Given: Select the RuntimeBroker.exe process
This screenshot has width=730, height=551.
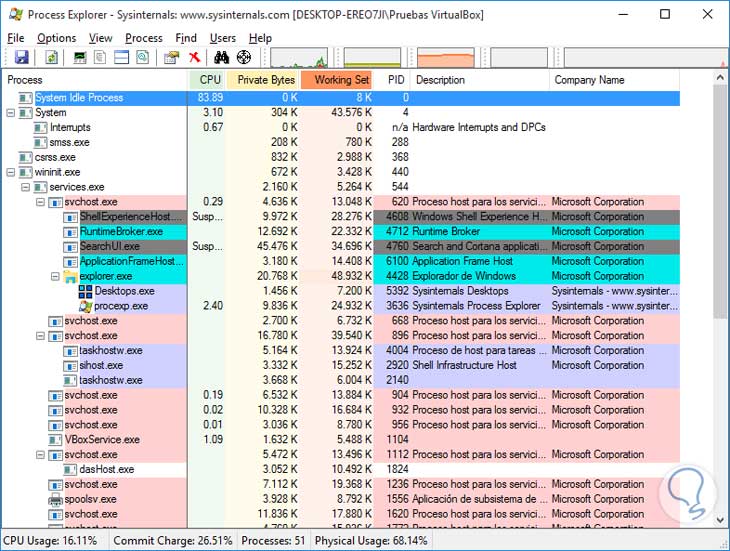Looking at the screenshot, I should 341,232.
